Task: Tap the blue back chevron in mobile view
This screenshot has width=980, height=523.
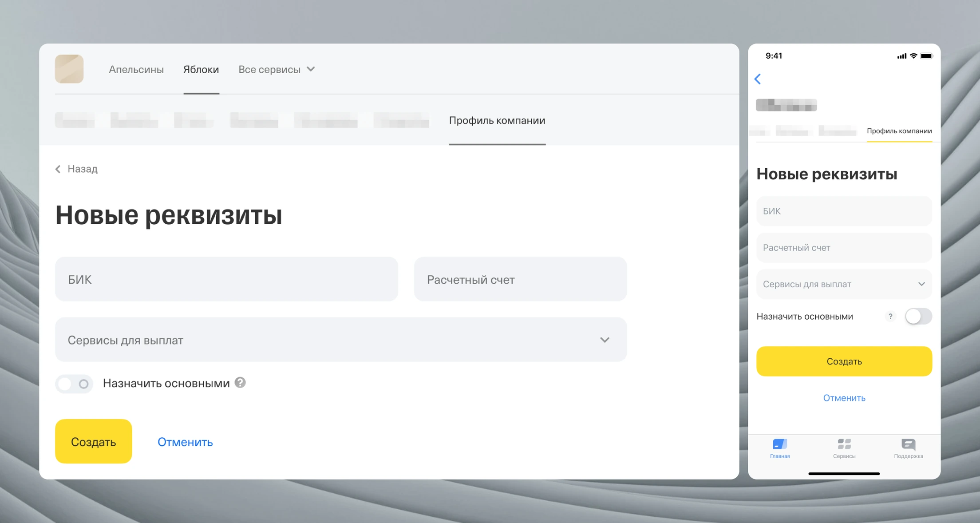Action: coord(758,79)
